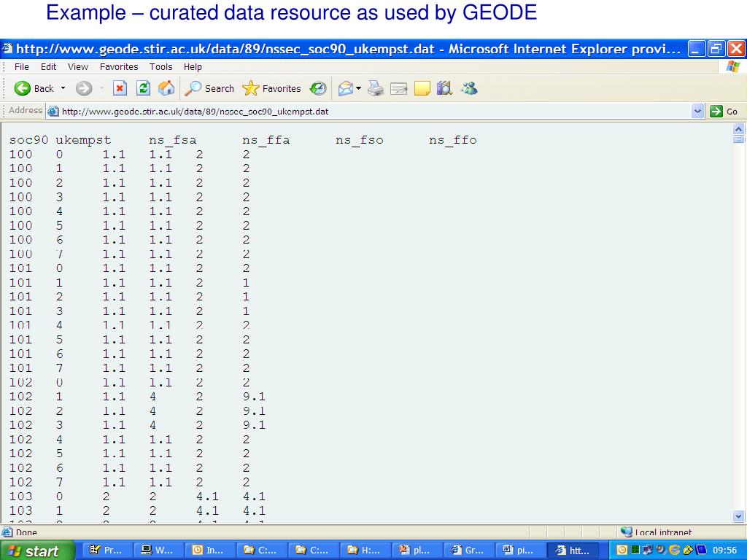The image size is (747, 560).
Task: Refresh the page using the green arrows icon
Action: tap(143, 88)
